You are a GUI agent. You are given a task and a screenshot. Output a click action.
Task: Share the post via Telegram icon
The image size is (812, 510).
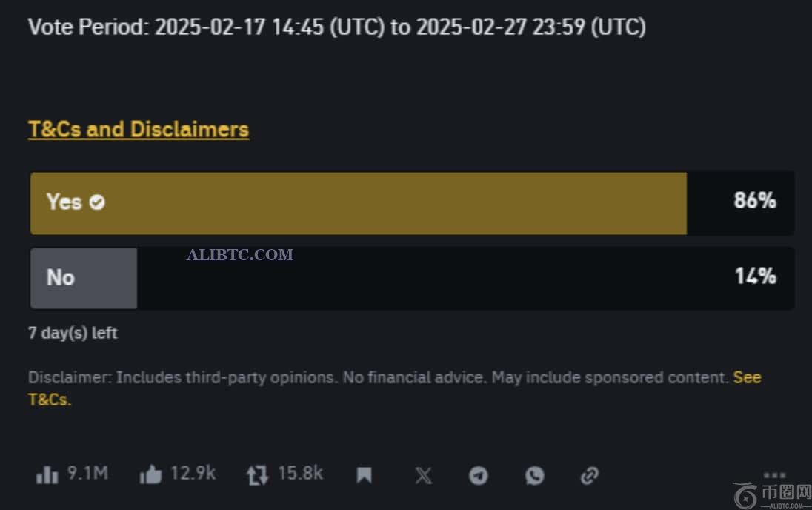(479, 475)
